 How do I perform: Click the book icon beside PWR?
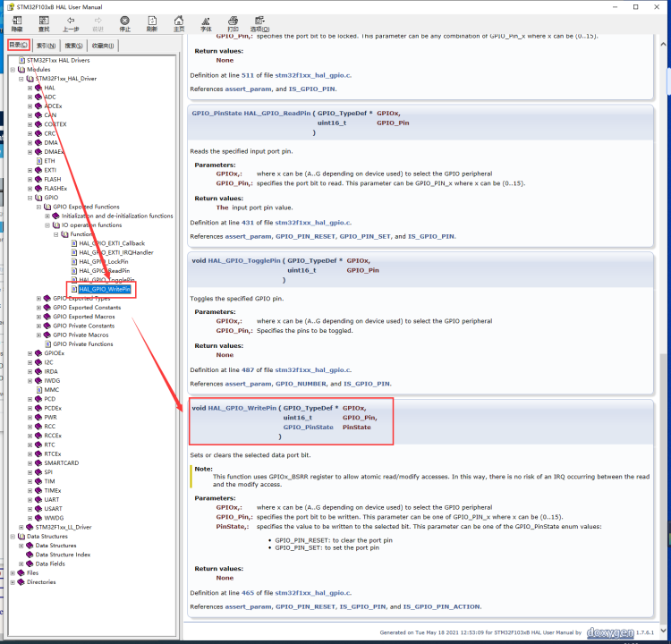click(38, 417)
